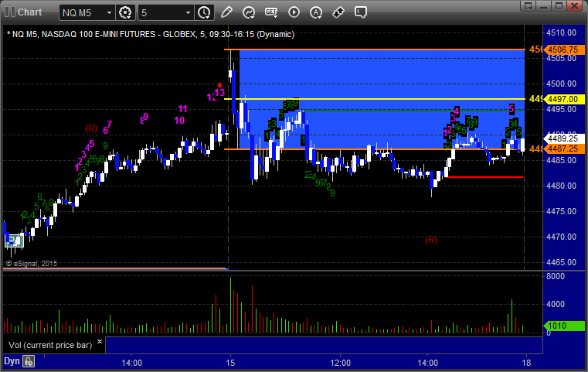Image resolution: width=588 pixels, height=372 pixels.
Task: Click the comment bubble icon
Action: tap(360, 12)
